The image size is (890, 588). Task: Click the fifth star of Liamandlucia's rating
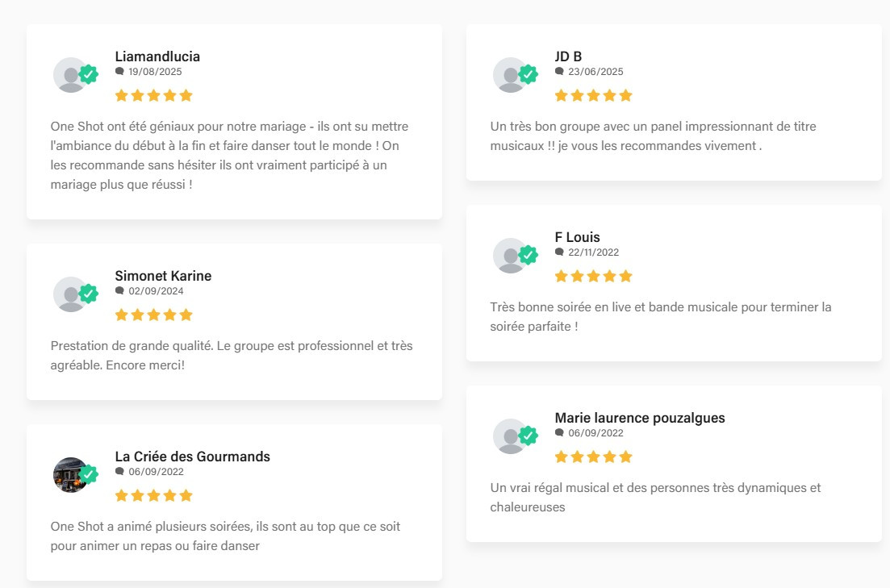pos(186,95)
